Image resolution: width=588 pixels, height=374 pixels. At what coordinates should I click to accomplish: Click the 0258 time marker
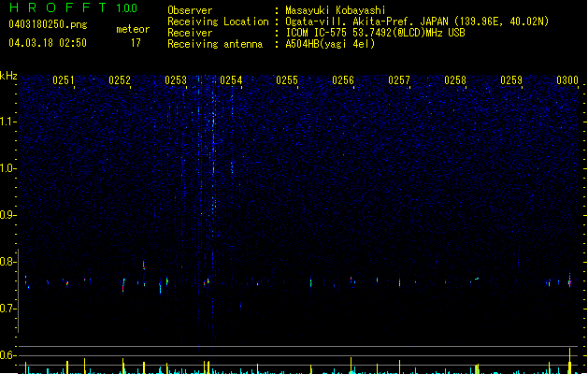(x=455, y=80)
